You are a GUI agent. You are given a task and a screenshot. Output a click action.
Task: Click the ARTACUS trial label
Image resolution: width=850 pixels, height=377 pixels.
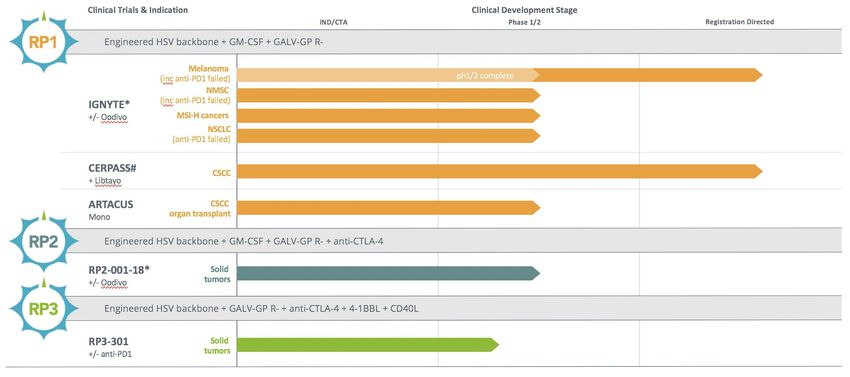[x=111, y=204]
